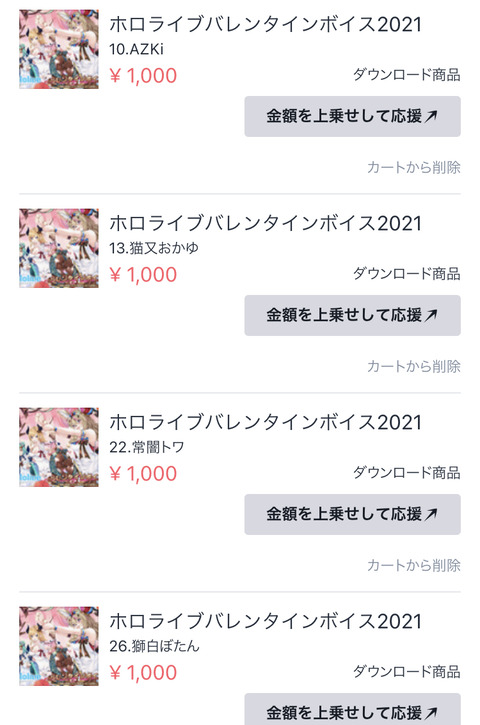Screen dimensions: 480x725
Task: Click 金額を上乗せして応援 for 22.常闇トワ
Action: pos(352,514)
